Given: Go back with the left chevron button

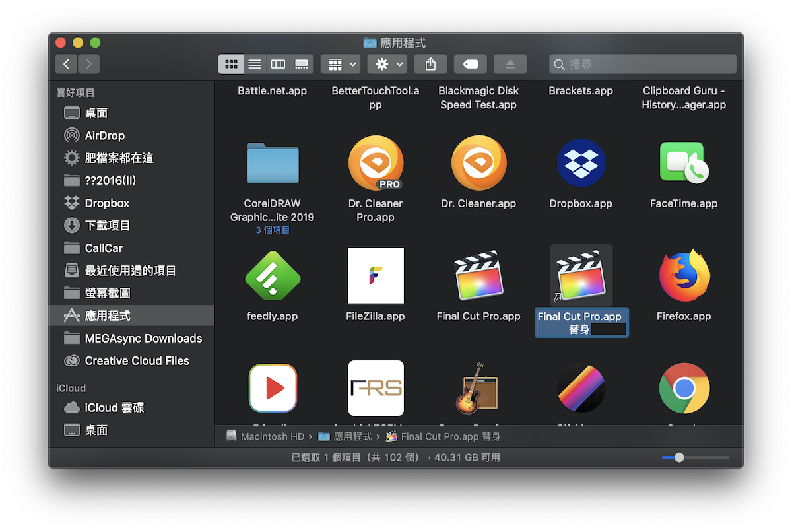Looking at the screenshot, I should [66, 64].
